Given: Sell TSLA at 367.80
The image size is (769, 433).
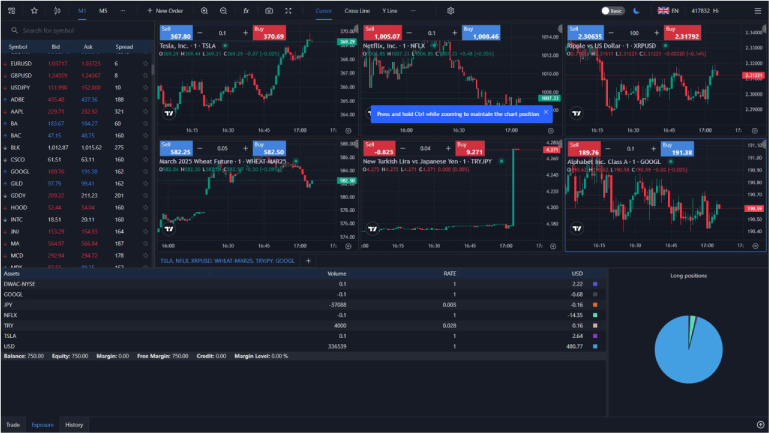Looking at the screenshot, I should tap(176, 33).
